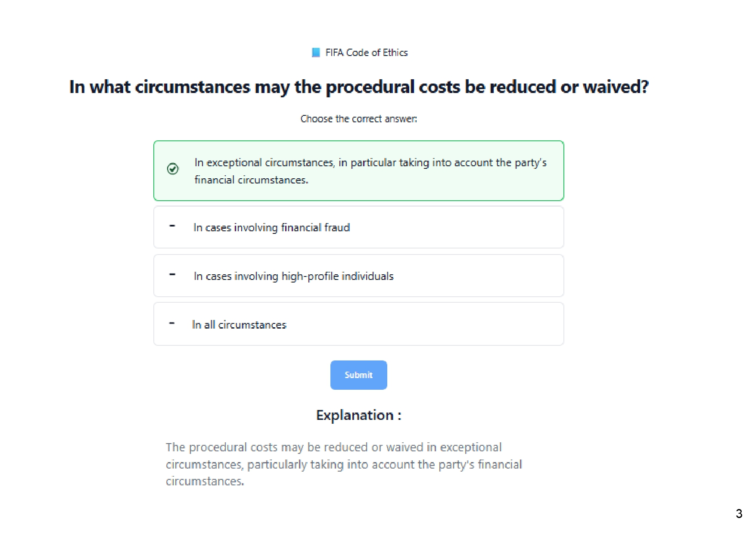Click the page number 3
This screenshot has height=534, width=756.
(739, 514)
